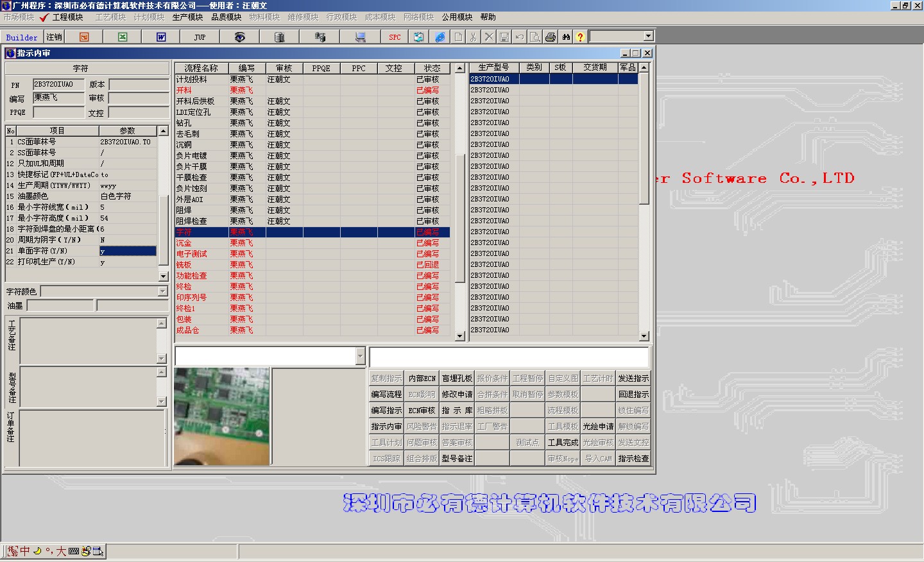Screen dimensions: 924x562
Task: Click the 生产型号 column header
Action: 494,67
